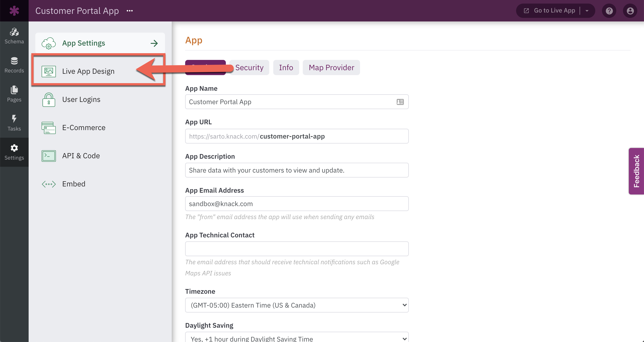644x342 pixels.
Task: Click the App Technical Contact field
Action: pos(297,249)
